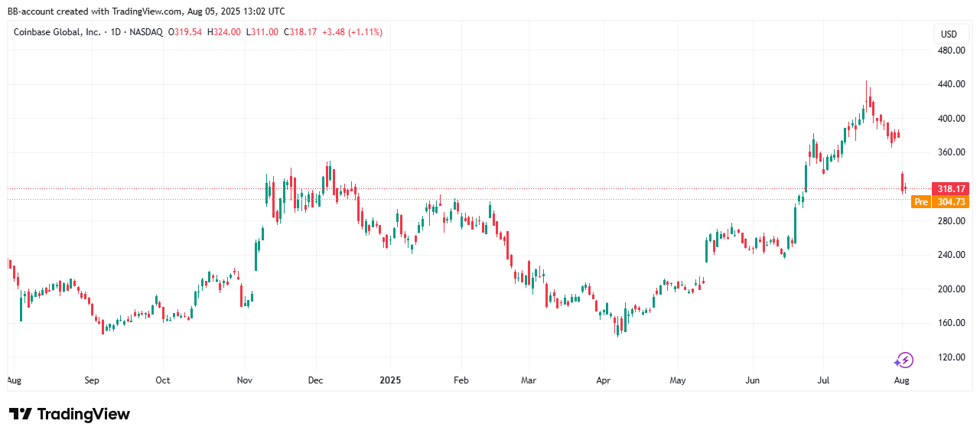Click the Mar time axis label
This screenshot has height=437, width=980.
pos(528,380)
